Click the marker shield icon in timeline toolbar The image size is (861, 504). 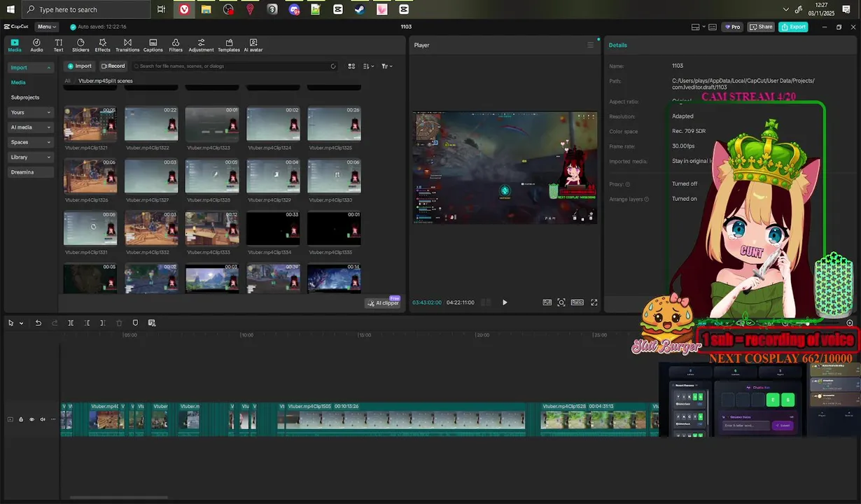pos(135,323)
